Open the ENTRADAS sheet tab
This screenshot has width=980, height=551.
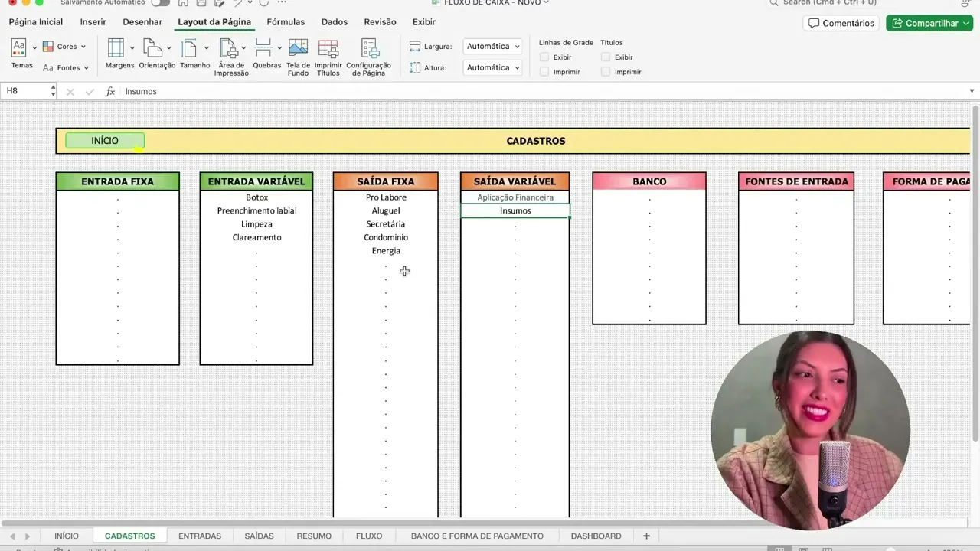(200, 536)
